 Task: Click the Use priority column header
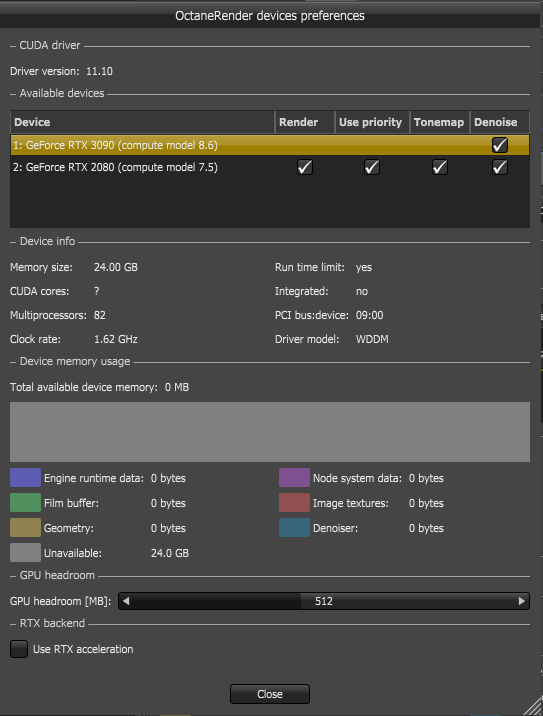pyautogui.click(x=372, y=122)
